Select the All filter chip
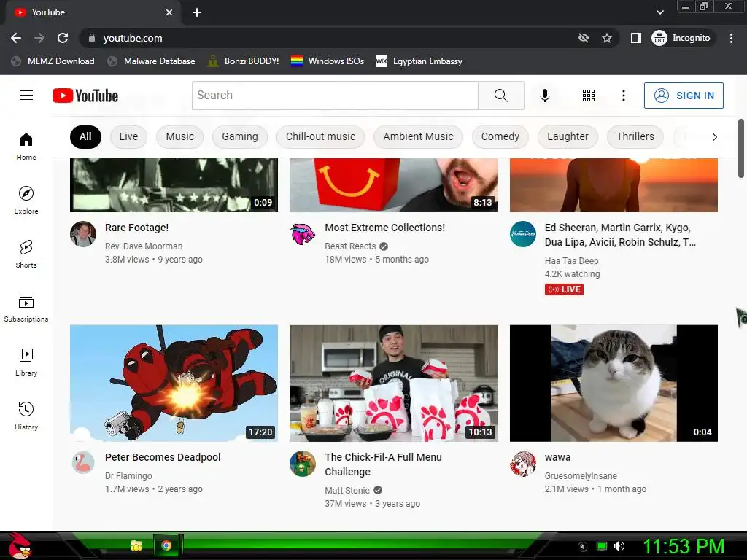 [x=85, y=136]
